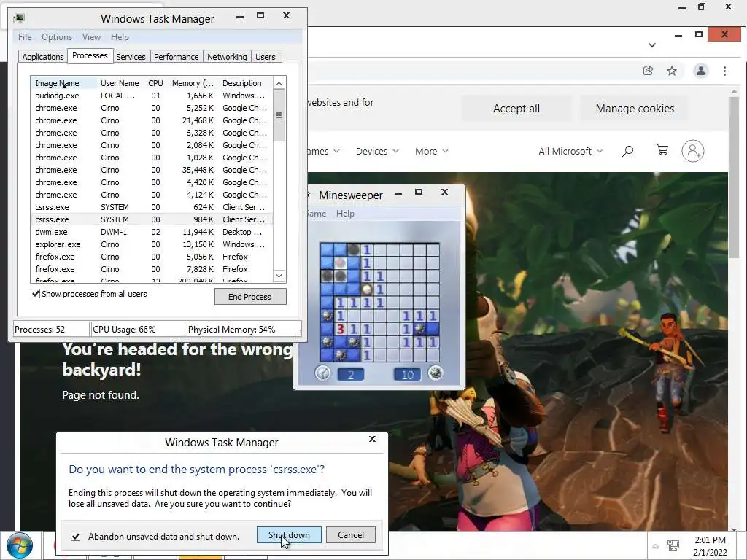Image resolution: width=747 pixels, height=560 pixels.
Task: Open the View menu in Task Manager
Action: [91, 37]
